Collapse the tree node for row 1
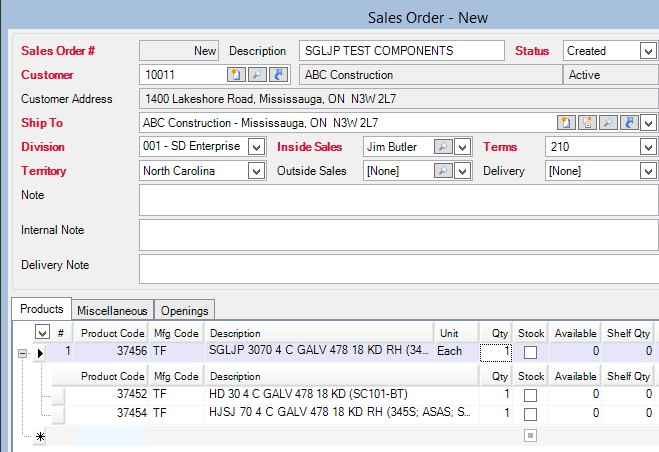659x452 pixels. tap(22, 352)
